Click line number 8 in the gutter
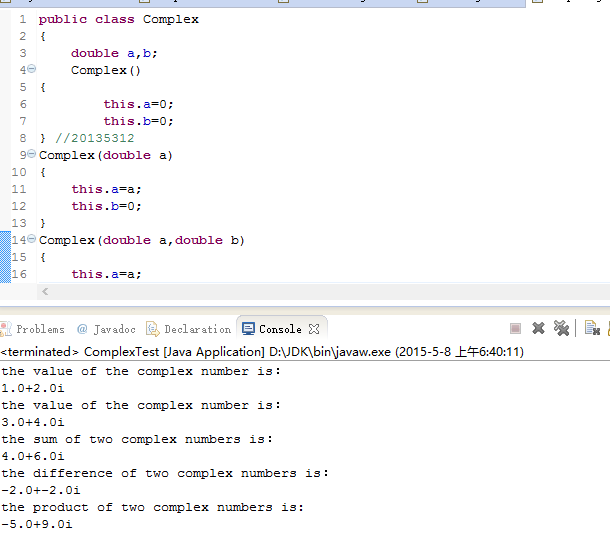 tap(23, 138)
